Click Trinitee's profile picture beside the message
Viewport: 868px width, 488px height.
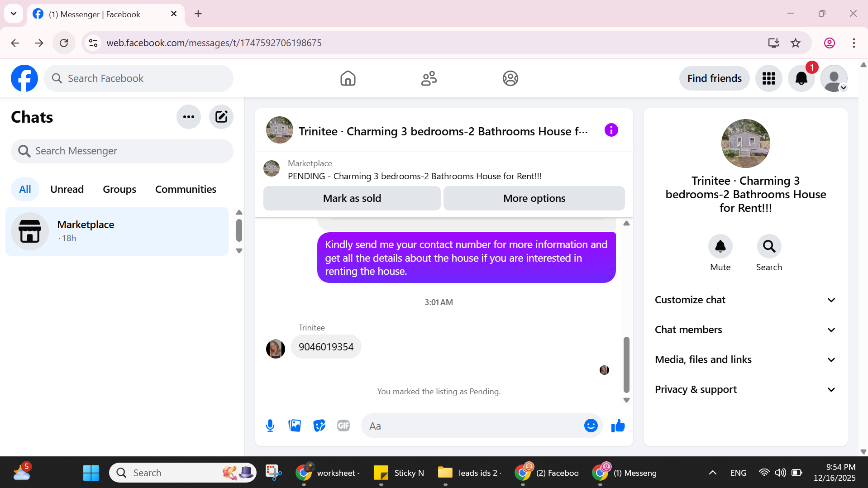[276, 349]
